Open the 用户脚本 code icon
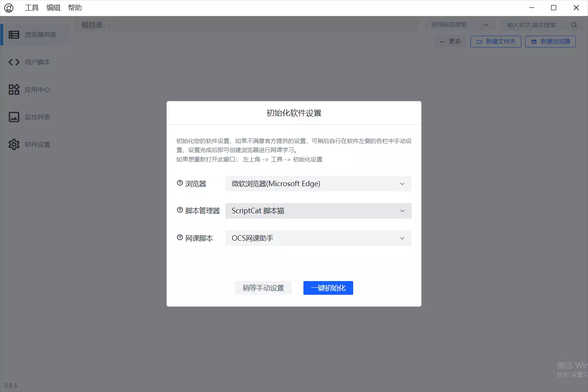The width and height of the screenshot is (588, 392). pyautogui.click(x=14, y=62)
